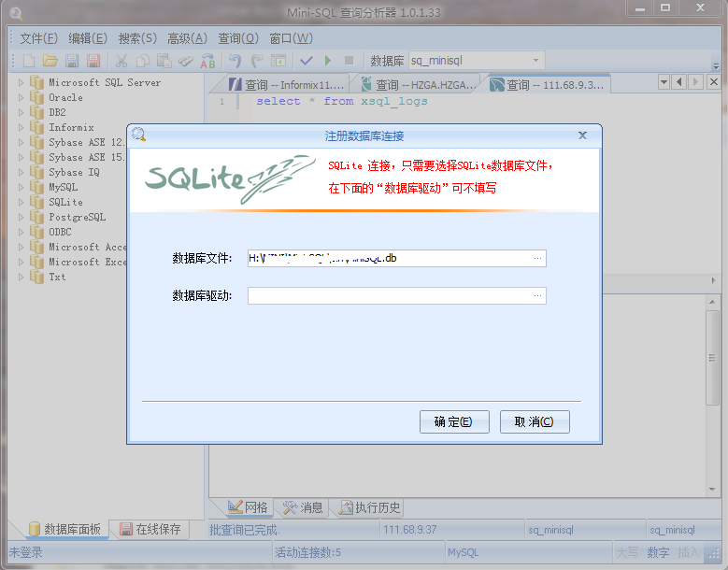Click the horizontal scroll right arrow

coord(713,280)
